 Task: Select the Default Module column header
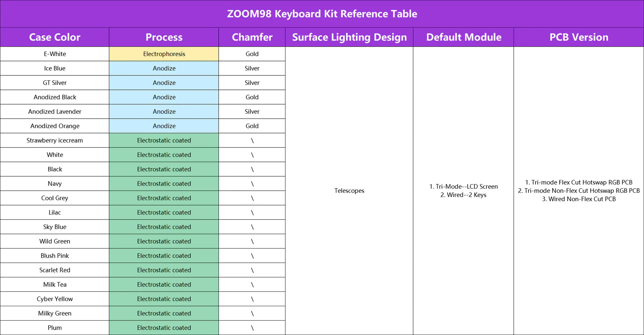pos(464,37)
